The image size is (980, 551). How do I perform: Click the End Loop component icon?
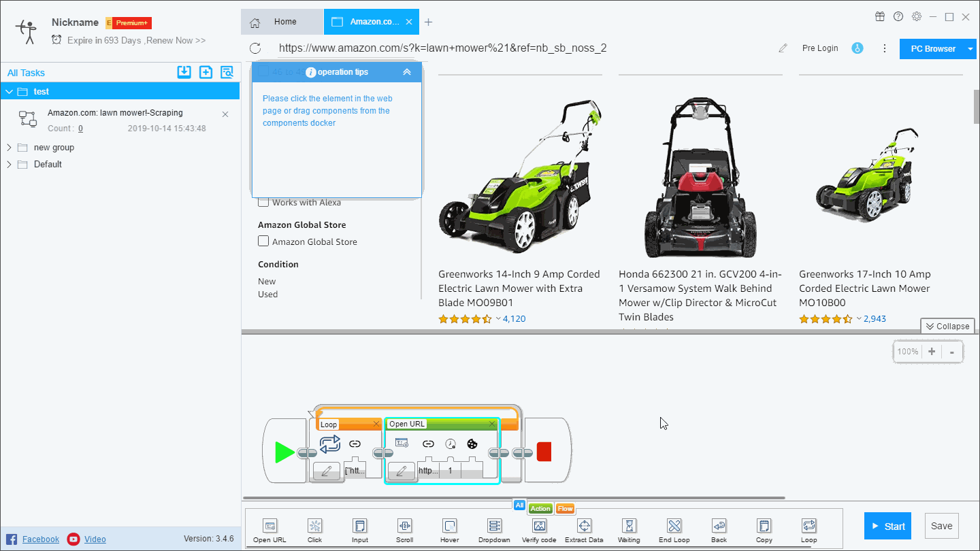[674, 527]
